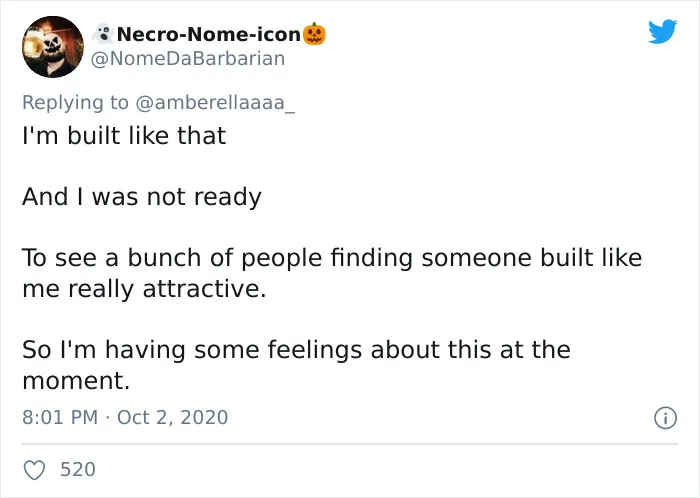
Task: Open the round profile avatar picture
Action: click(53, 47)
